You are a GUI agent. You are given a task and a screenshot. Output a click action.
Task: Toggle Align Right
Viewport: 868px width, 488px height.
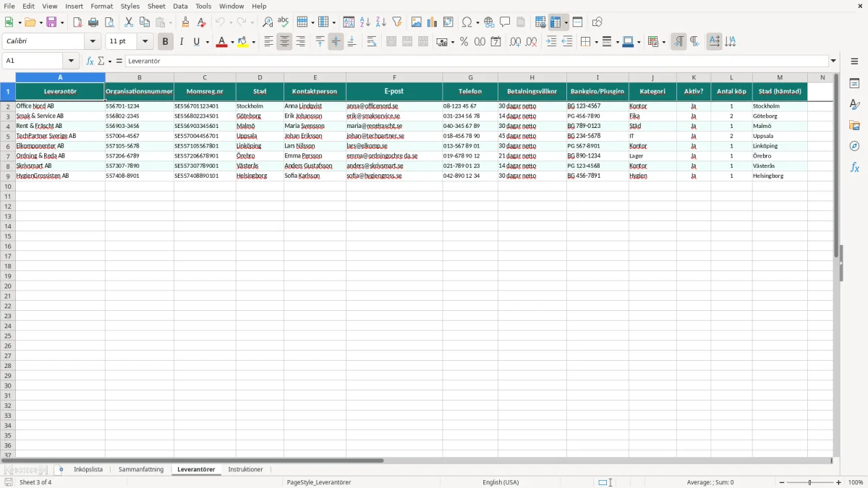point(300,42)
